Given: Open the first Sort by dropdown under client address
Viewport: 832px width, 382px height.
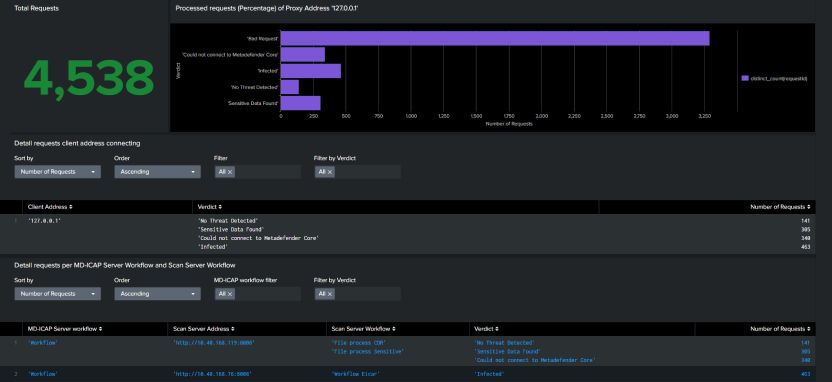Looking at the screenshot, I should tap(57, 172).
